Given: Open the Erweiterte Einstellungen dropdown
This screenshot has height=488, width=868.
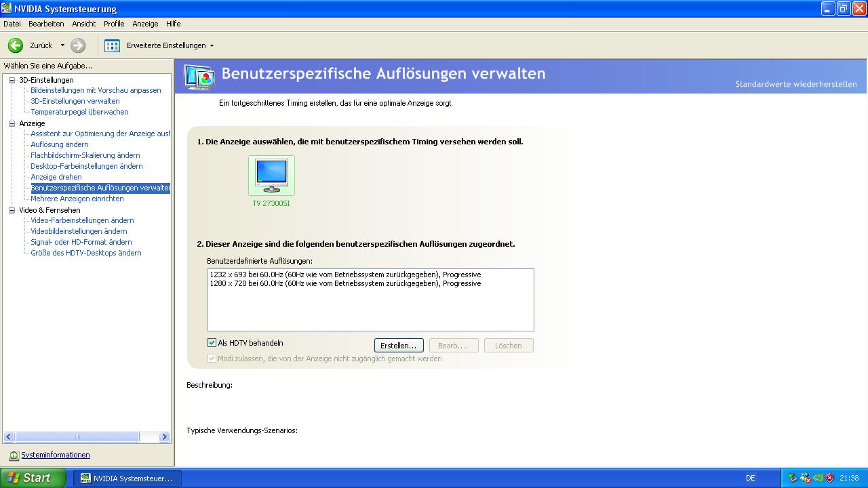Looking at the screenshot, I should coord(212,45).
